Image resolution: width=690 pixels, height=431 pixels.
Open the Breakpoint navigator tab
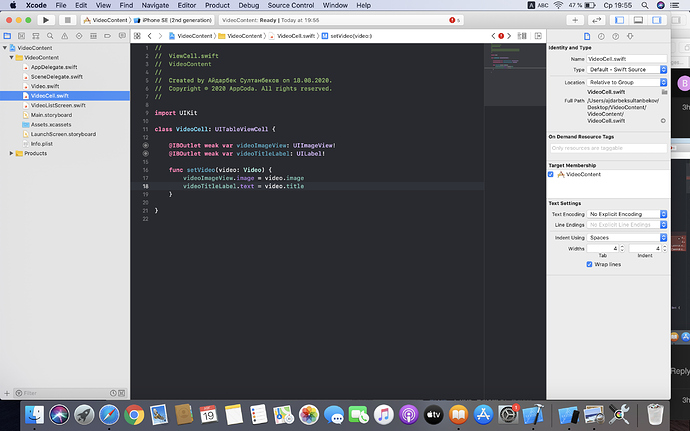tap(107, 36)
